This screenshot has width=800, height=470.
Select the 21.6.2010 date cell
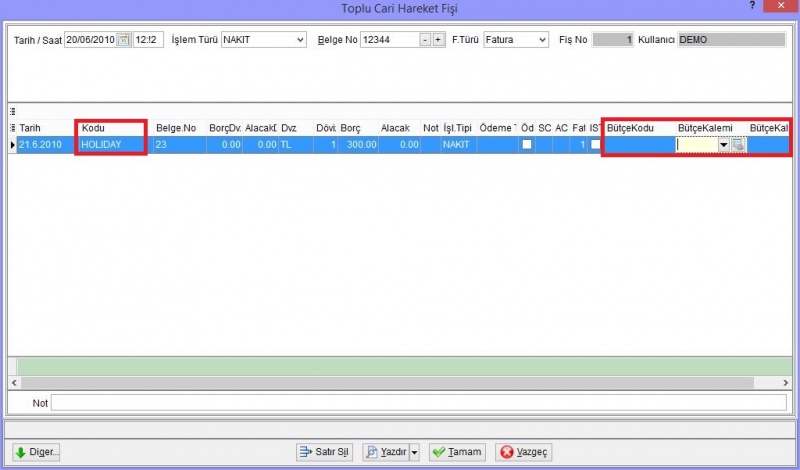[x=46, y=144]
